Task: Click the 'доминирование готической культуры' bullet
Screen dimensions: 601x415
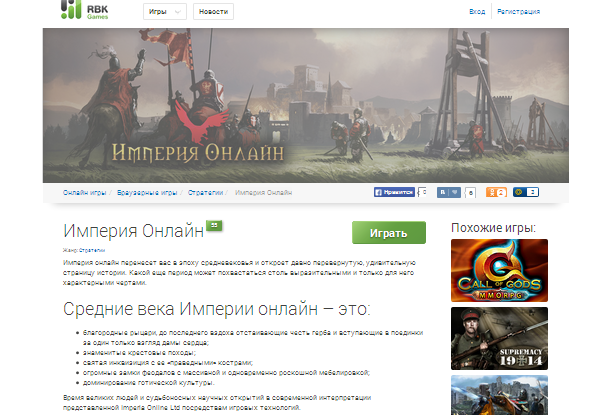Action: [149, 382]
